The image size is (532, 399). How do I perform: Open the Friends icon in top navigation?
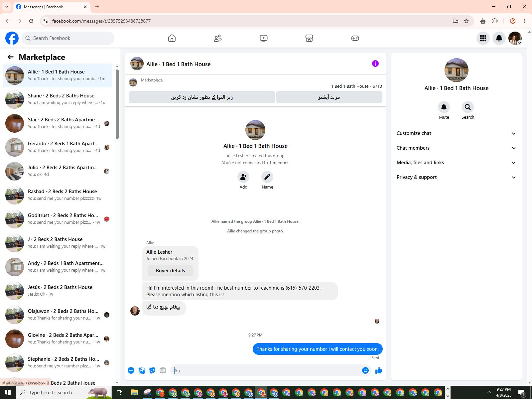[218, 38]
